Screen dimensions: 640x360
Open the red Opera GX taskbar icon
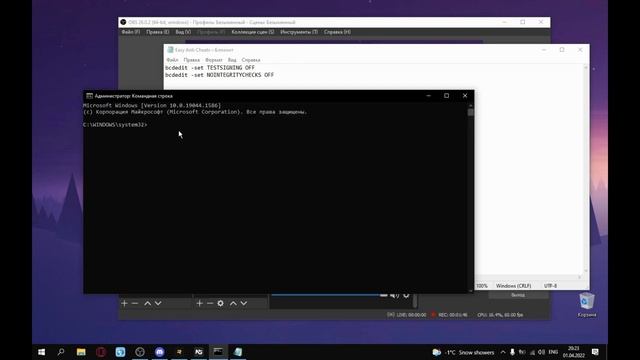point(101,352)
